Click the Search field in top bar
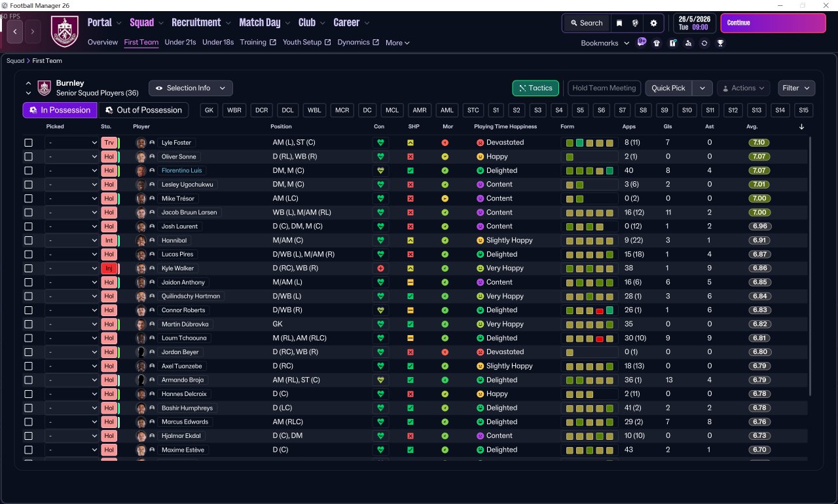 [586, 23]
